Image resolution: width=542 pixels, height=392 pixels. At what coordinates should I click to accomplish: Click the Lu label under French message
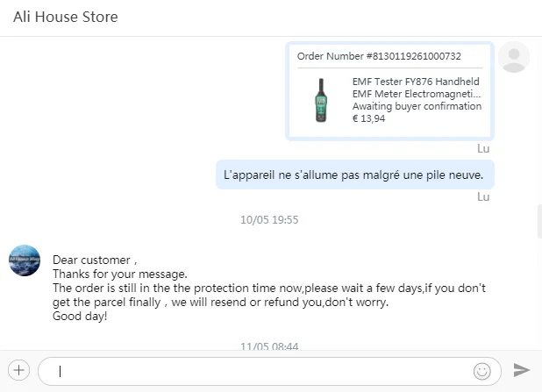point(483,196)
